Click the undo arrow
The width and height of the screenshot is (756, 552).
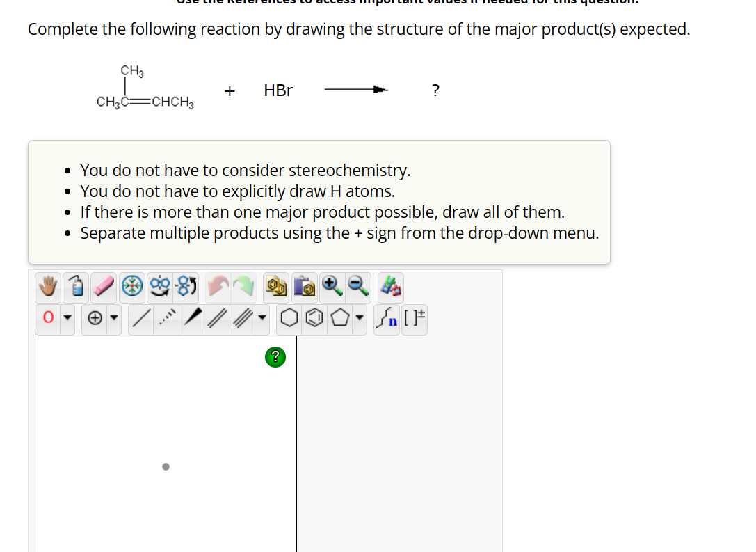click(218, 287)
